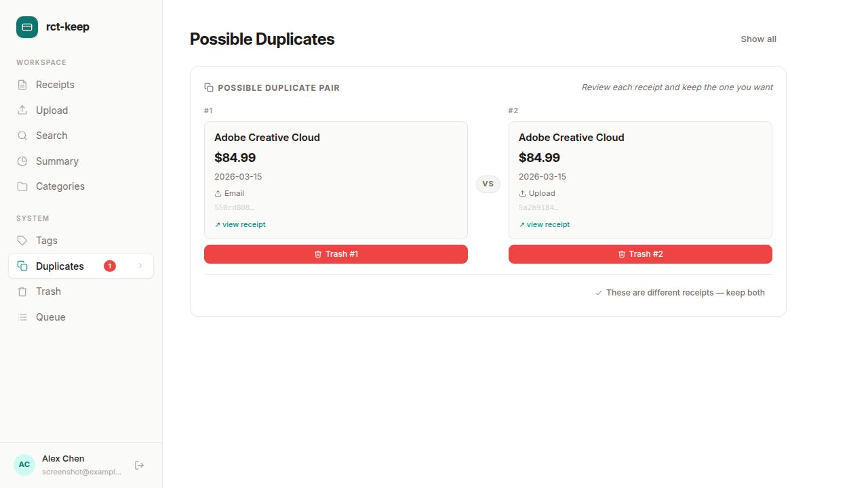Click the trash icon inside the Trash #2 button
868x488 pixels.
point(622,254)
